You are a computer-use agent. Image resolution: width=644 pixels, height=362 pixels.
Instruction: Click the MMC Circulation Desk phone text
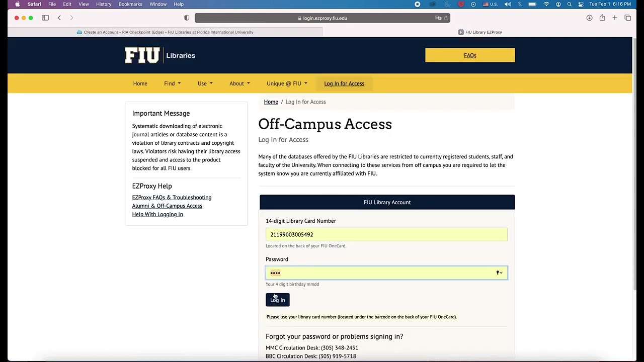tap(312, 348)
